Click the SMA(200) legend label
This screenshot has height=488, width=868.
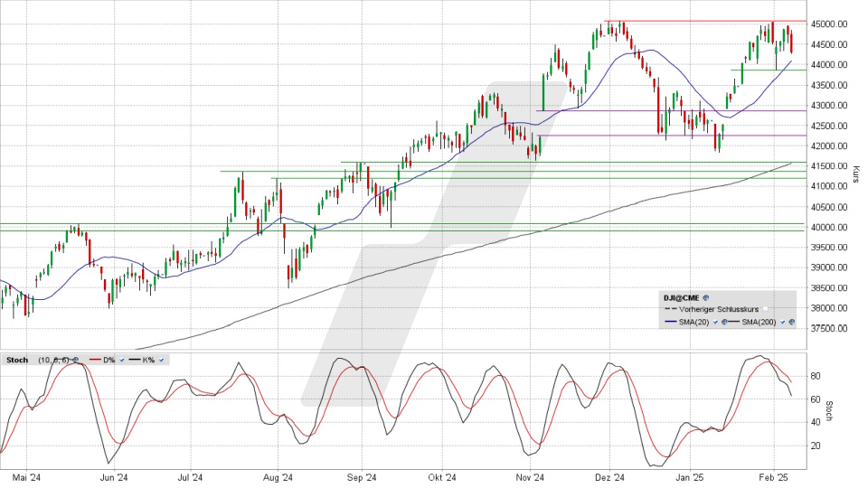pos(759,322)
